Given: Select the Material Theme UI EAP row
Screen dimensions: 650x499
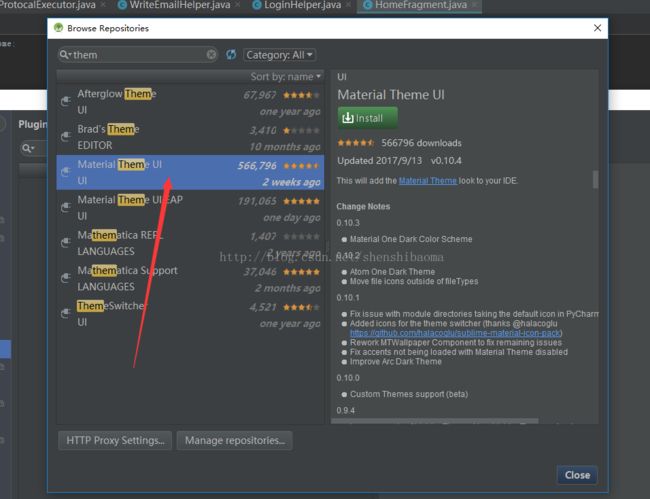Looking at the screenshot, I should (x=190, y=208).
